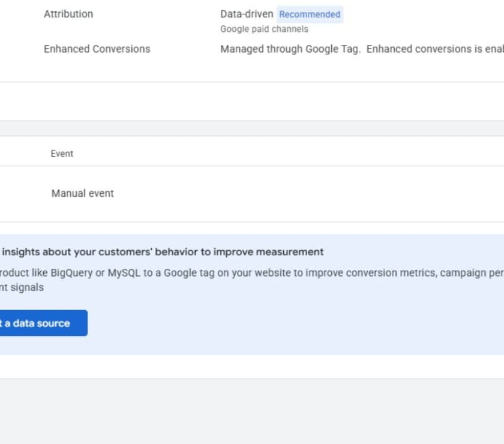The height and width of the screenshot is (444, 504).
Task: Click the Google tag mention in banner text
Action: (189, 273)
